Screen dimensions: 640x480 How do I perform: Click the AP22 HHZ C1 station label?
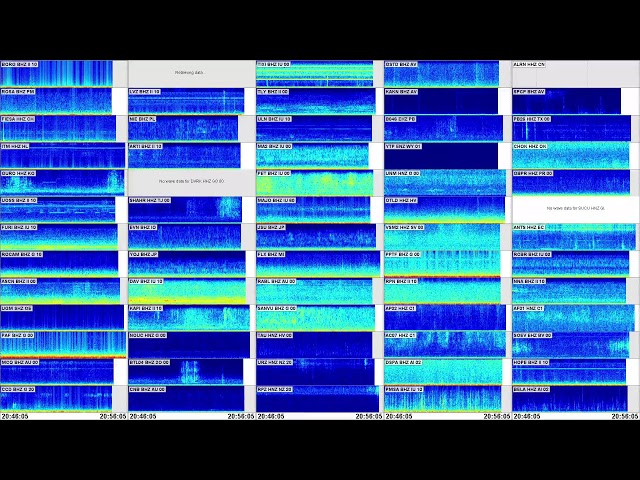tap(400, 309)
